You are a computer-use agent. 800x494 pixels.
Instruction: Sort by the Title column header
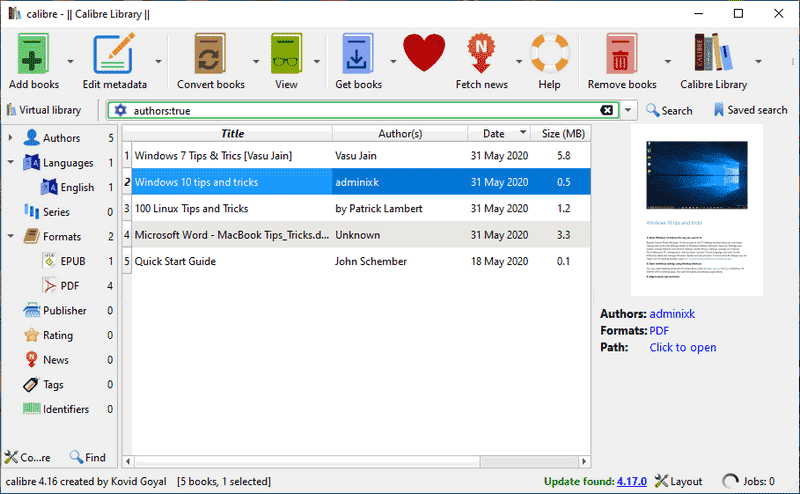[232, 134]
